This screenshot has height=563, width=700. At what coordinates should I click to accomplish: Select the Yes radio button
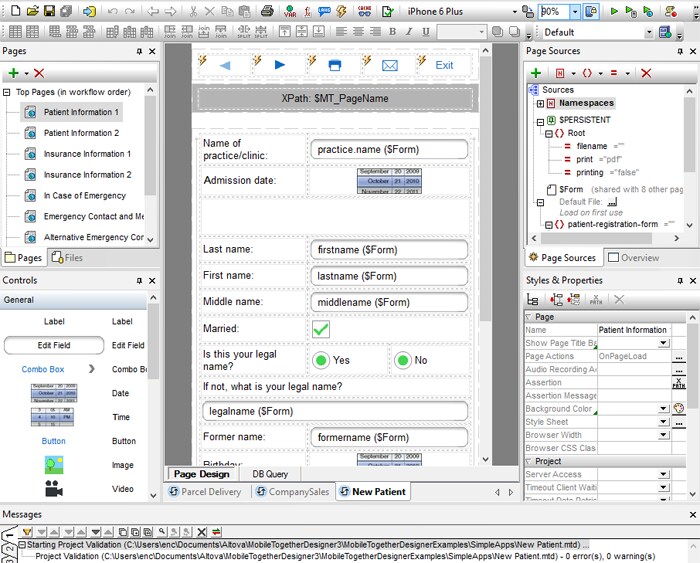tap(321, 360)
